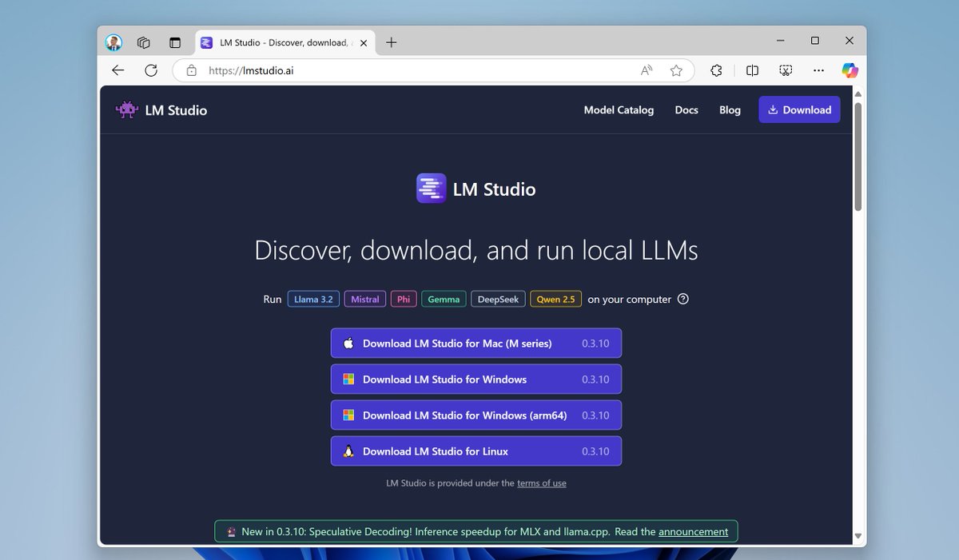
Task: Open the terms of use link
Action: point(542,483)
